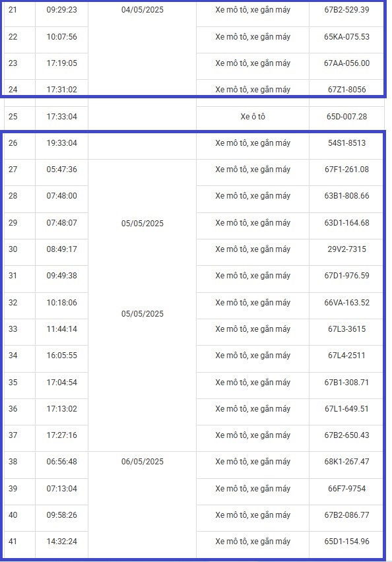
Task: Select license plate 65D-007.28
Action: pos(346,117)
